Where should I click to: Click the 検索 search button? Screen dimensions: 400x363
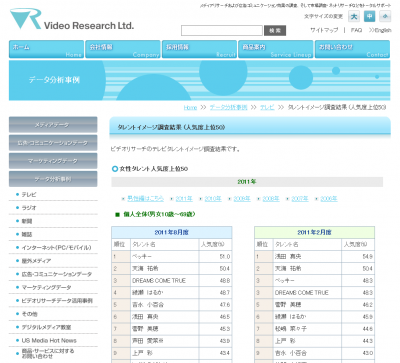(275, 31)
